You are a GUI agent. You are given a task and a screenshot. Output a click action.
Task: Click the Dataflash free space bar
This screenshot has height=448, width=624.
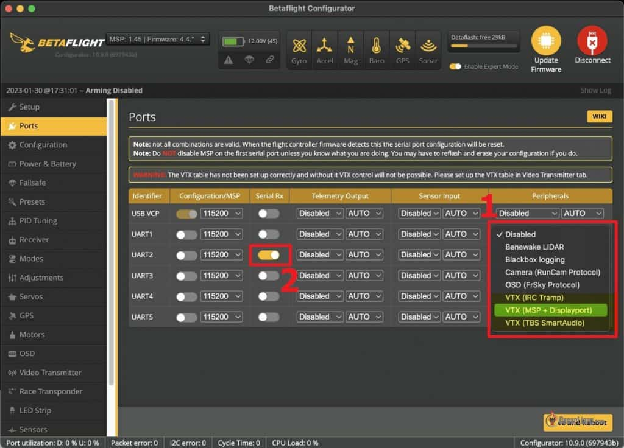point(484,46)
